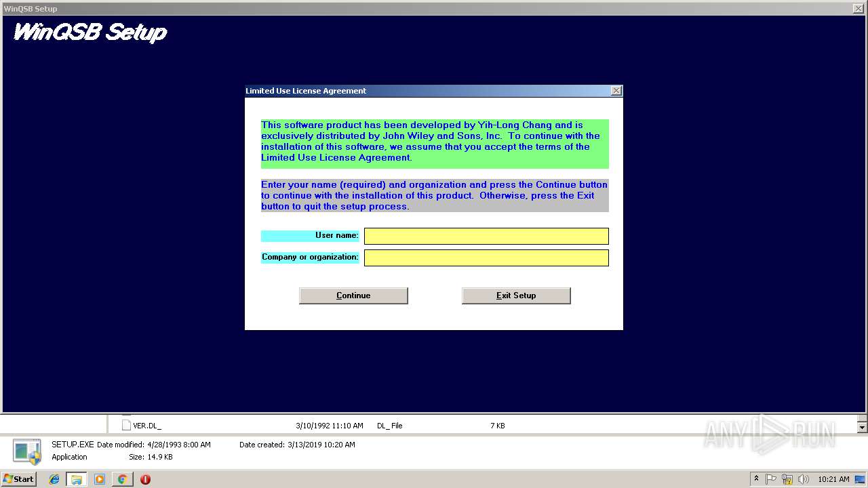Click the gray name-entry instruction text
The image size is (868, 488).
435,195
